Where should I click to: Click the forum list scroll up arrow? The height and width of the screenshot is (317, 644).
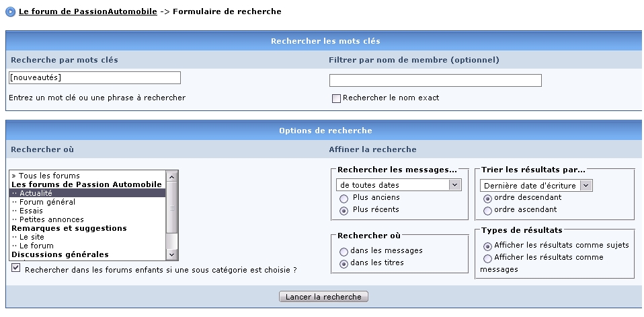171,176
